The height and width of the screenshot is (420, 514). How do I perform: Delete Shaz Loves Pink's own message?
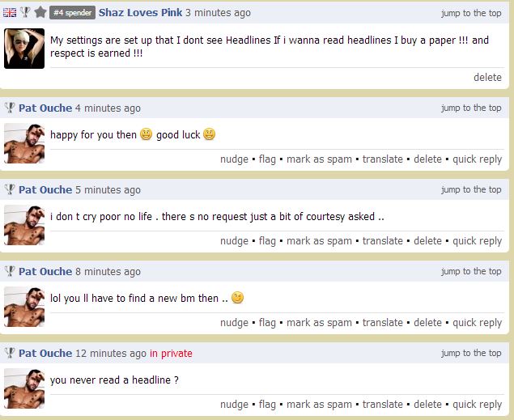pos(487,78)
